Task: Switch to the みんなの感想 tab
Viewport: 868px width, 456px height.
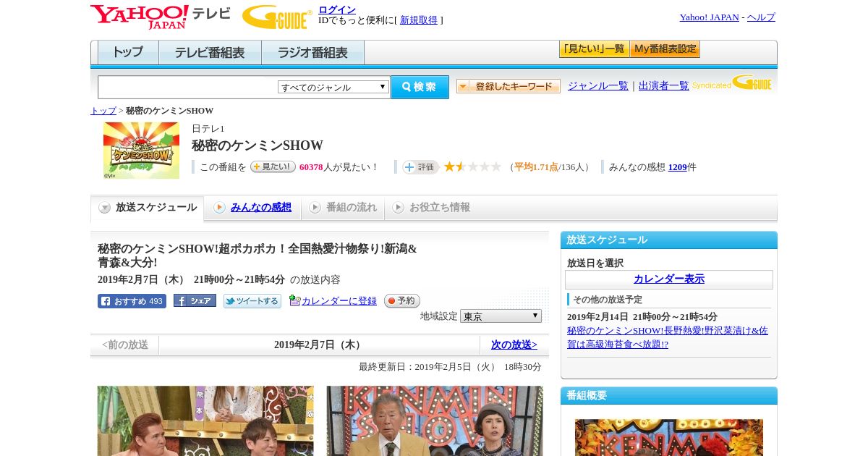Action: (261, 208)
